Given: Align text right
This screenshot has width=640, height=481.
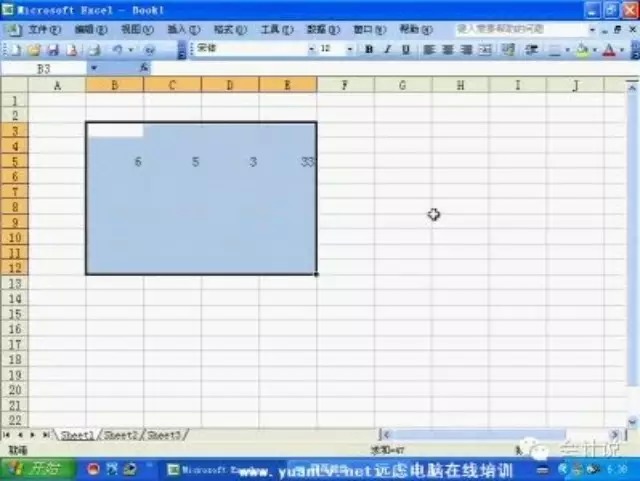Looking at the screenshot, I should 466,49.
